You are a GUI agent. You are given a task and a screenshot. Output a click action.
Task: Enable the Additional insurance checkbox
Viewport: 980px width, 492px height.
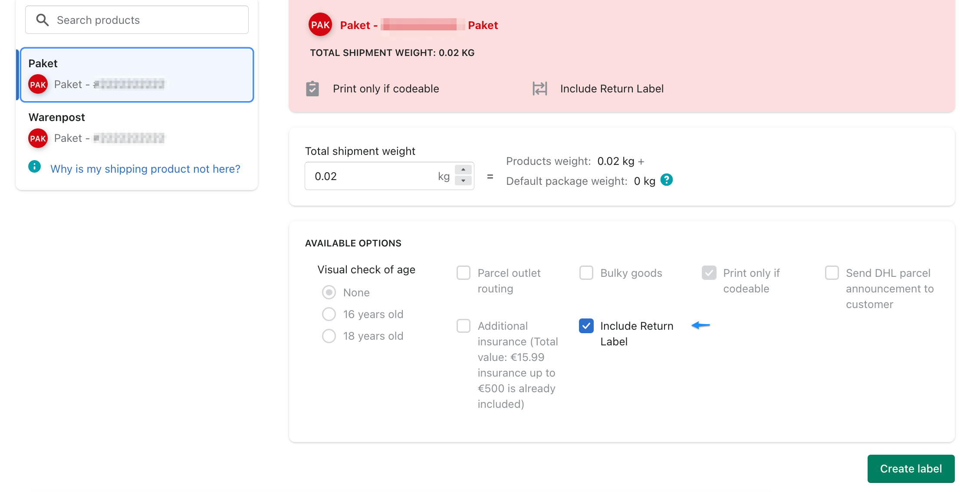click(x=464, y=326)
